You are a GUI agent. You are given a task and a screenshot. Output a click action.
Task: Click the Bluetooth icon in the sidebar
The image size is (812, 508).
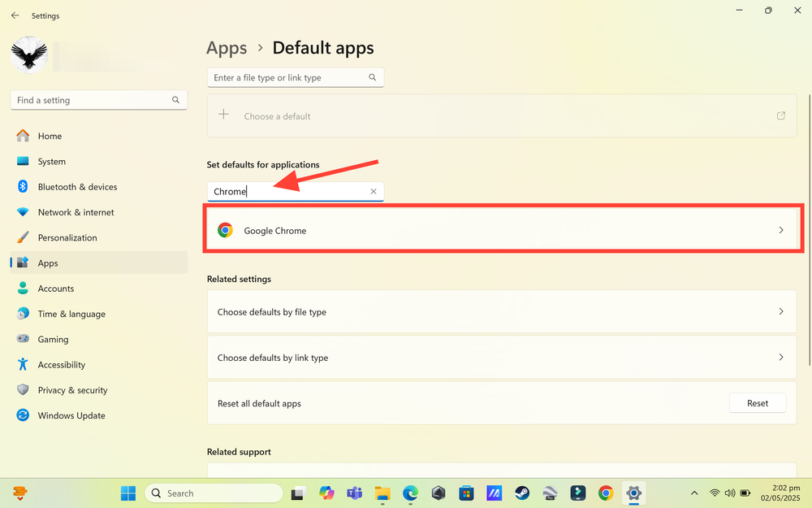tap(23, 187)
